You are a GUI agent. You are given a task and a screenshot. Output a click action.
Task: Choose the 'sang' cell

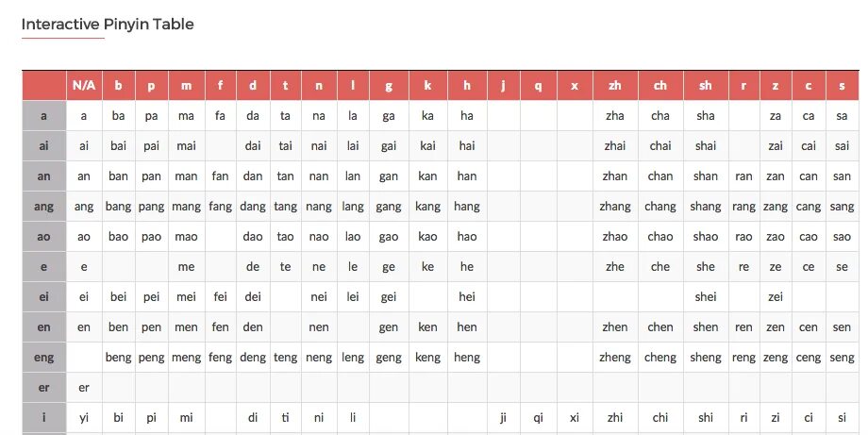tap(842, 207)
